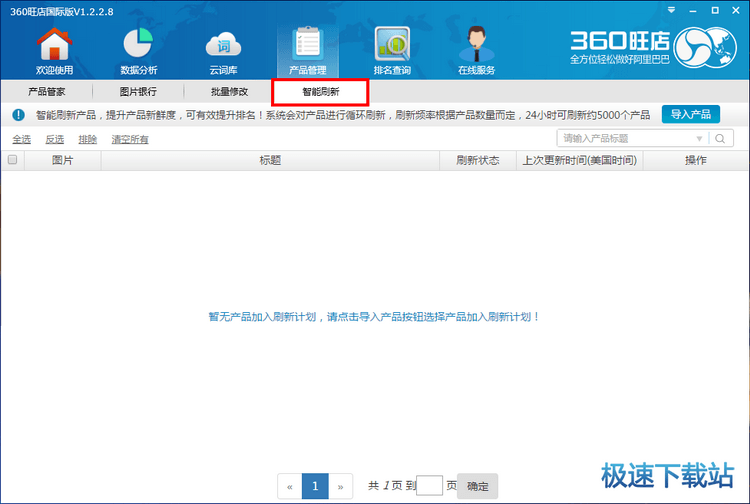Click the 360旺店 globe logo
This screenshot has width=750, height=504.
705,47
